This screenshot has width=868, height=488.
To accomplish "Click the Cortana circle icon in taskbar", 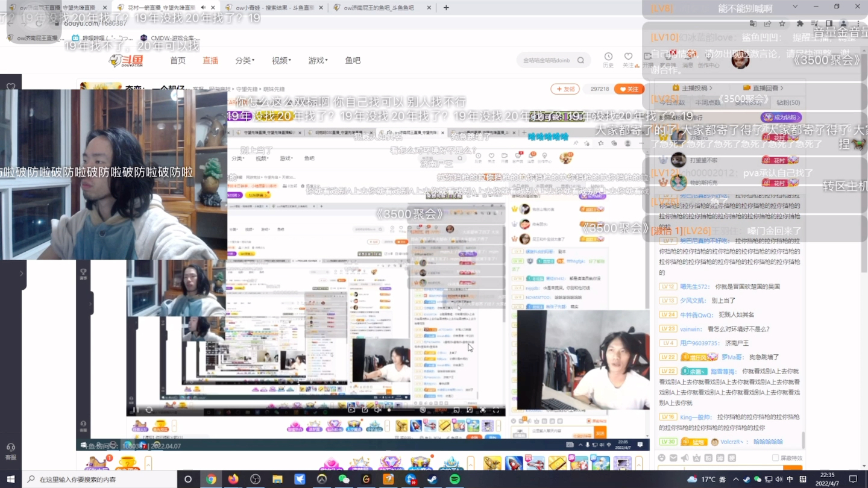I will tap(188, 480).
